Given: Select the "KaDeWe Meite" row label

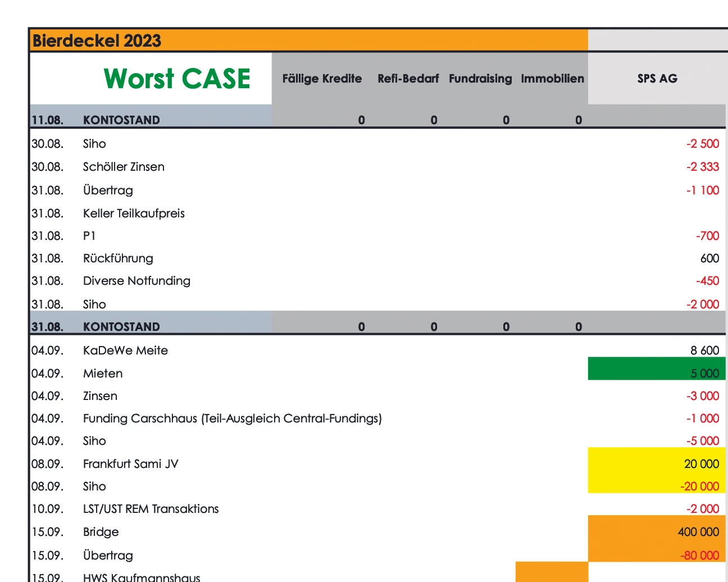Looking at the screenshot, I should [x=125, y=351].
